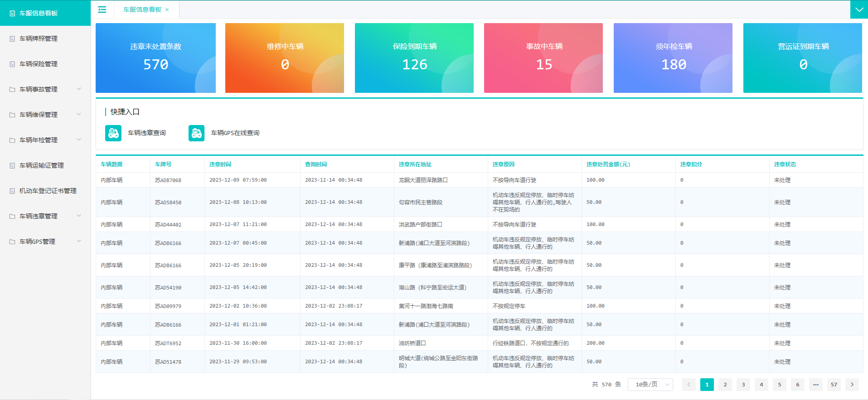
Task: Open the 10条/页 page size dropdown
Action: (x=650, y=385)
